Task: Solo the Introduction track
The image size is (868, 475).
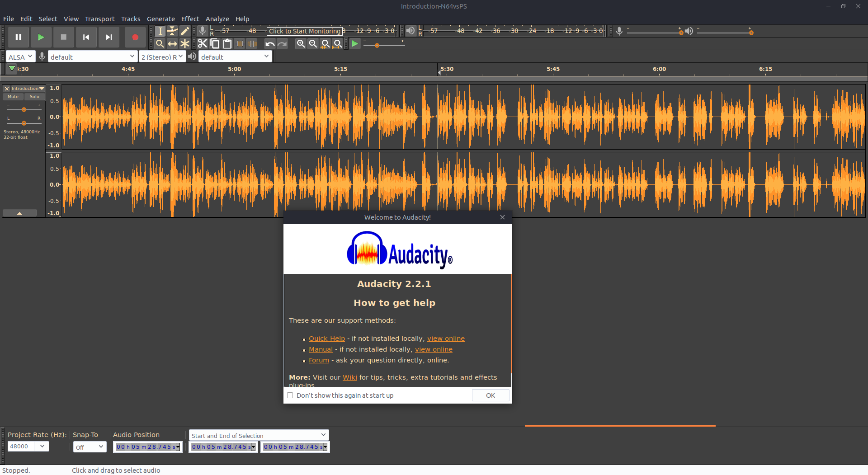Action: [34, 97]
